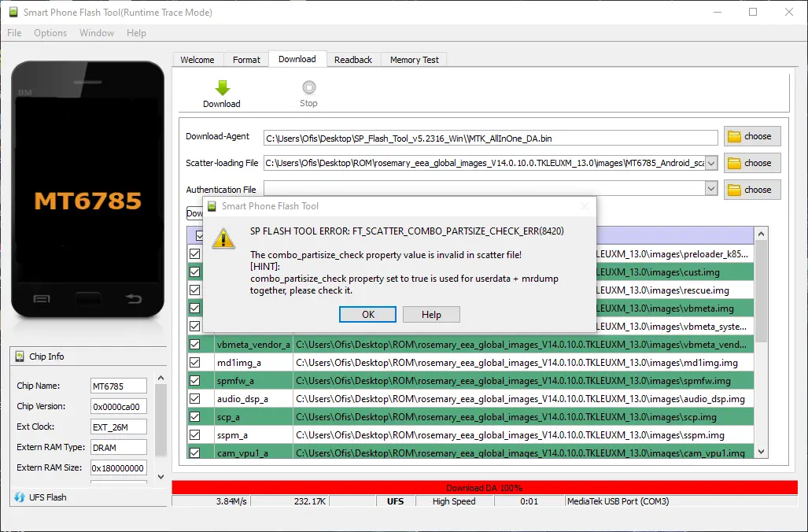Select the audio_dsp.img location cell
Image resolution: width=808 pixels, height=532 pixels.
(x=523, y=398)
